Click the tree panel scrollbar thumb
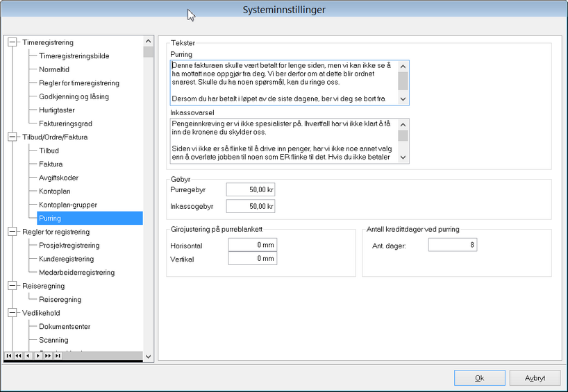 pyautogui.click(x=148, y=52)
